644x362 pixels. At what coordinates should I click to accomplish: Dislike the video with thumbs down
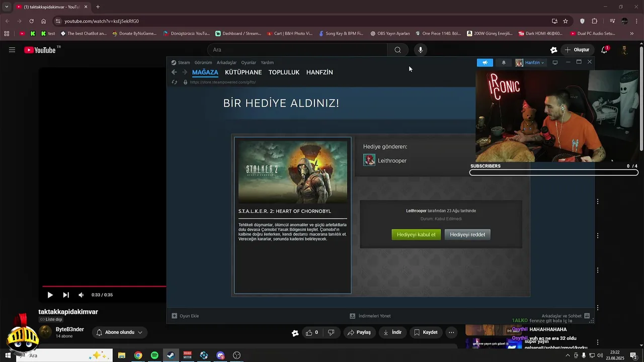pos(331,332)
